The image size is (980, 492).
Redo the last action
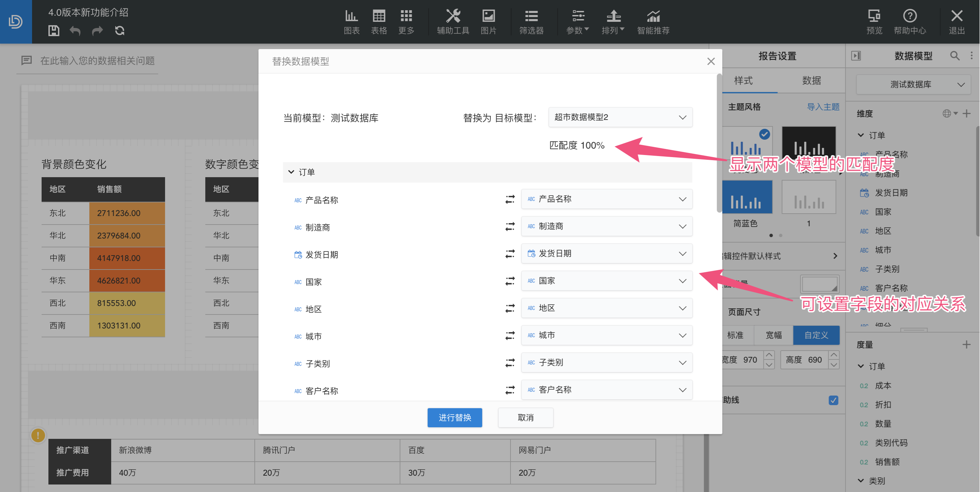point(98,31)
